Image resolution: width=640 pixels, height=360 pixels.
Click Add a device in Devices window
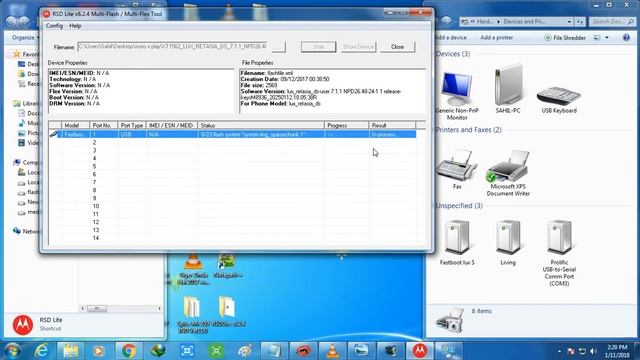(451, 38)
